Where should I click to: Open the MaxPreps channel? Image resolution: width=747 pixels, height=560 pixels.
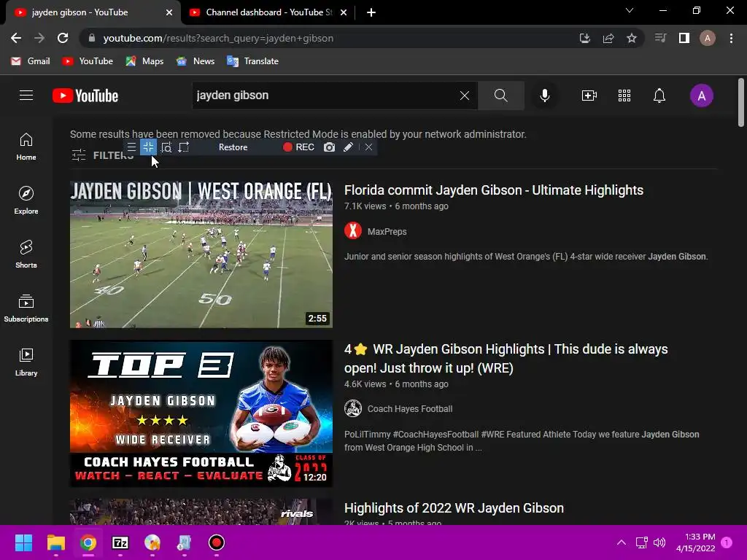pos(387,231)
